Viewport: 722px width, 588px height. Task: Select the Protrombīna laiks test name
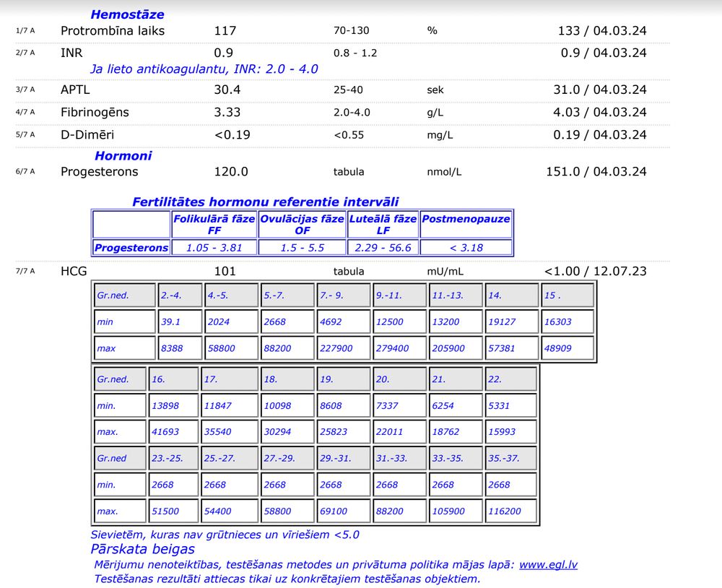point(113,30)
